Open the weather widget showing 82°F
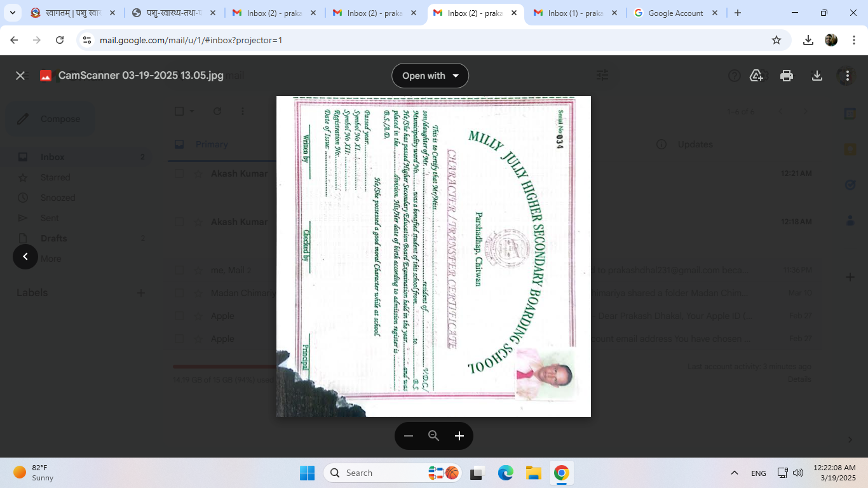The width and height of the screenshot is (868, 488). [34, 473]
